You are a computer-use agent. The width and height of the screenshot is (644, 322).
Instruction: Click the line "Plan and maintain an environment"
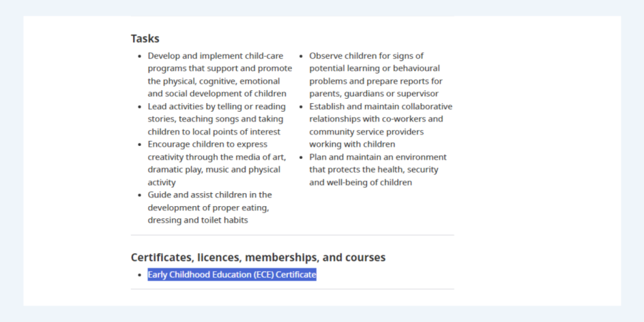pos(378,157)
